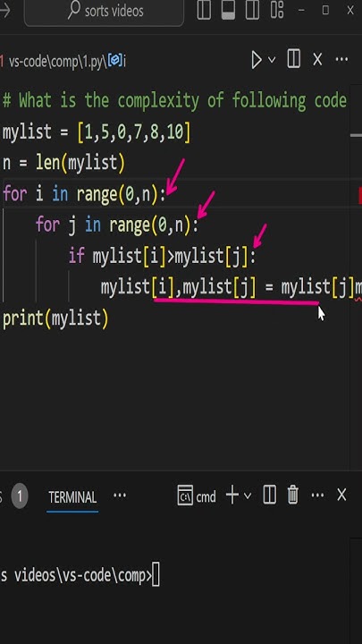Click the 1.py breadcrumb path

click(57, 62)
